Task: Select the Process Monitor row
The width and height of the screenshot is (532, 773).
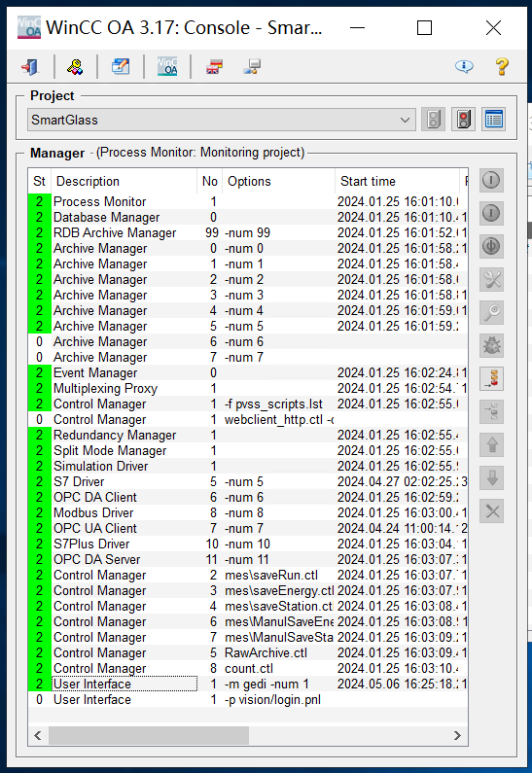Action: (247, 201)
